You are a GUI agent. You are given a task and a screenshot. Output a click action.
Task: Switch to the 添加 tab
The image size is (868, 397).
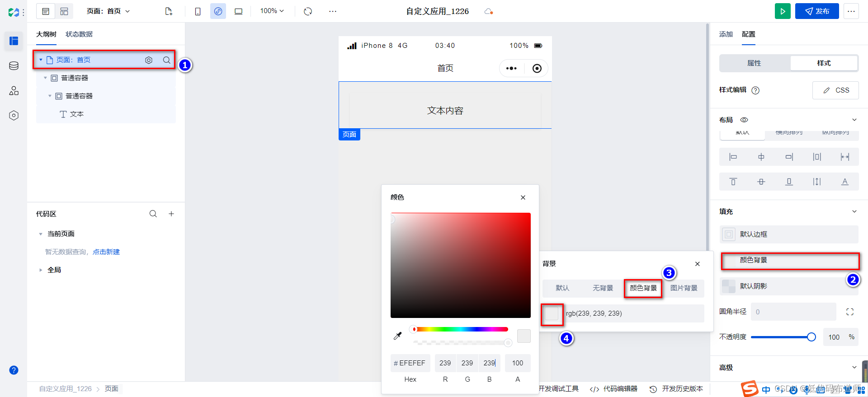point(726,34)
